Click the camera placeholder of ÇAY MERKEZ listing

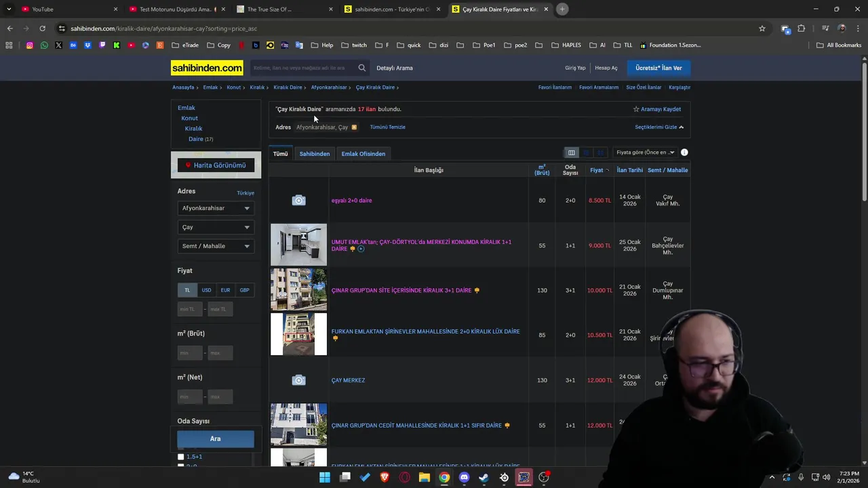coord(298,380)
